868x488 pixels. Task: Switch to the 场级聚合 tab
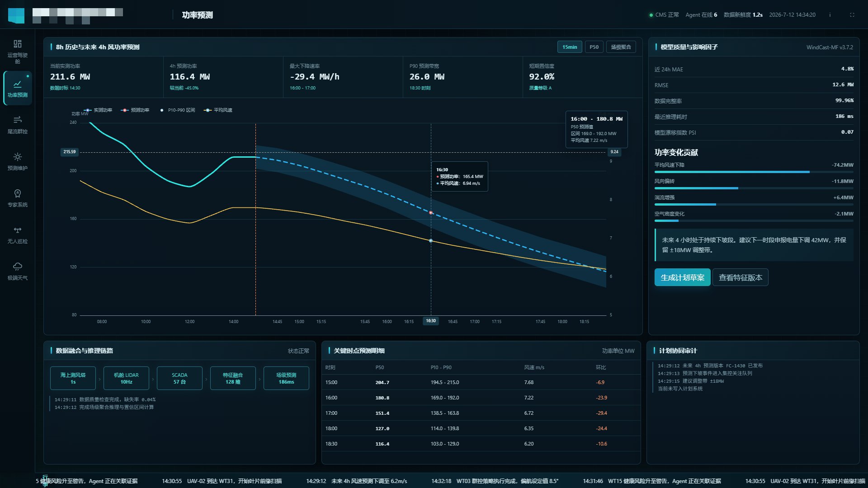[x=621, y=47]
